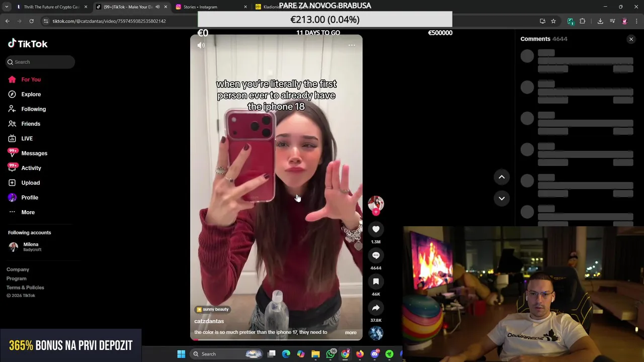Screen dimensions: 644x362
Task: Go to the next video
Action: (502, 198)
